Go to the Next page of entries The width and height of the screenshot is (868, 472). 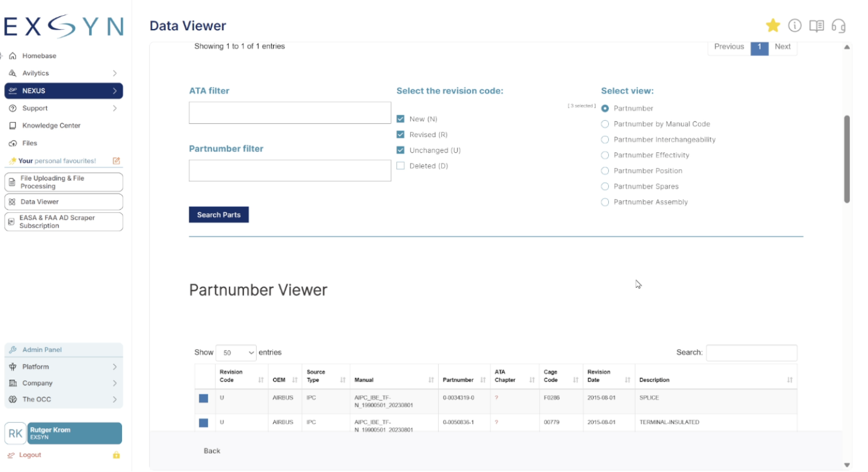[x=783, y=47]
